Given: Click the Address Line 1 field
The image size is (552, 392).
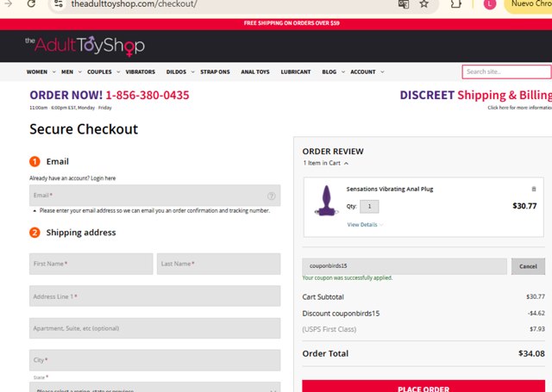Looking at the screenshot, I should click(x=155, y=296).
